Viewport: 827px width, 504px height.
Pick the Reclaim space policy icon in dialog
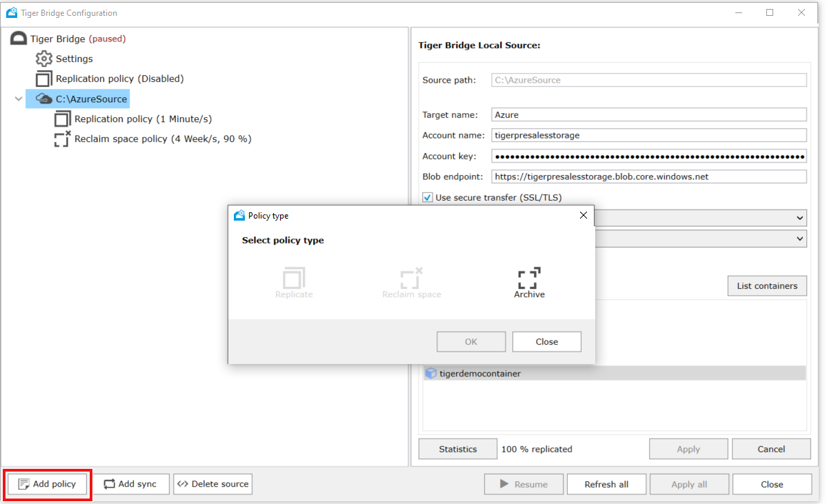411,278
